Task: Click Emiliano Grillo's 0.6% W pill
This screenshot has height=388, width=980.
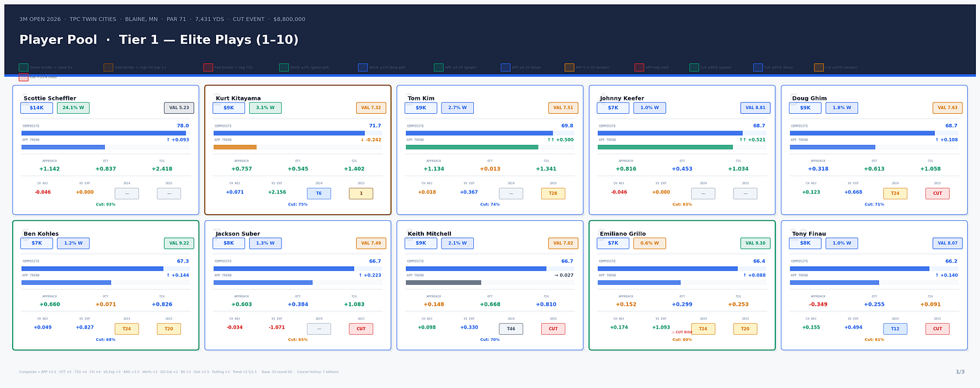Action: [x=650, y=243]
